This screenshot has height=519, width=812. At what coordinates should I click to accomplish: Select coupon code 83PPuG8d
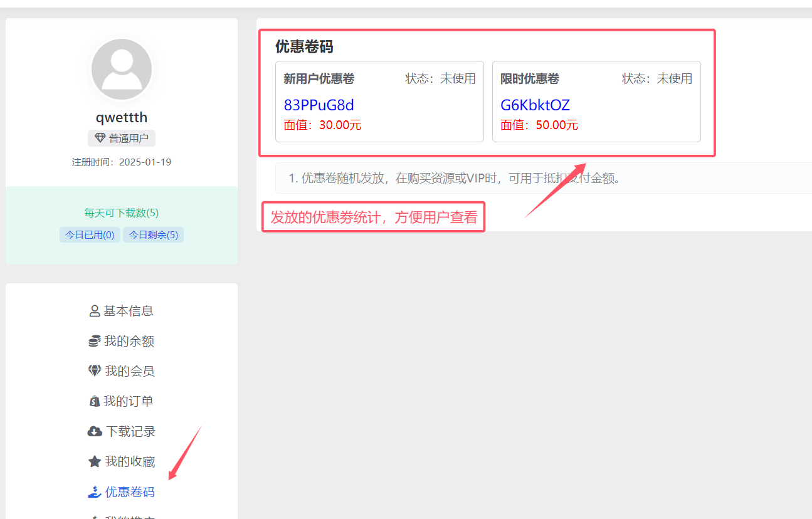pyautogui.click(x=319, y=105)
